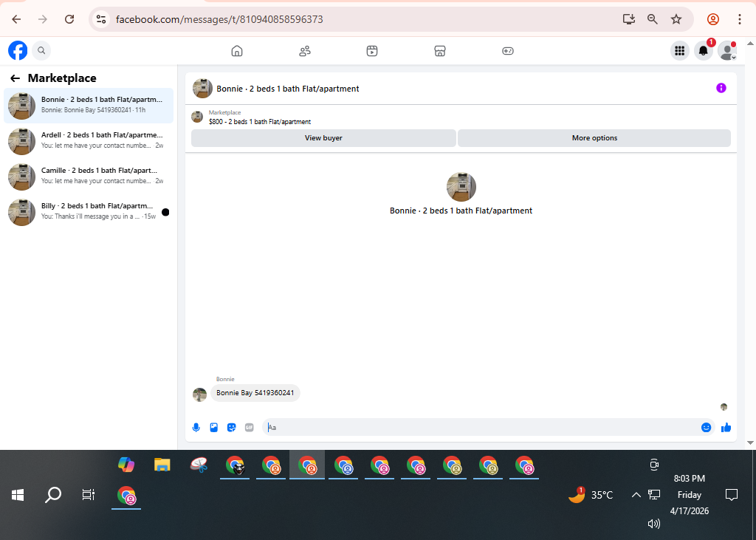Open the Chrome profile icon
Viewport: 756px width, 540px height.
click(x=713, y=19)
